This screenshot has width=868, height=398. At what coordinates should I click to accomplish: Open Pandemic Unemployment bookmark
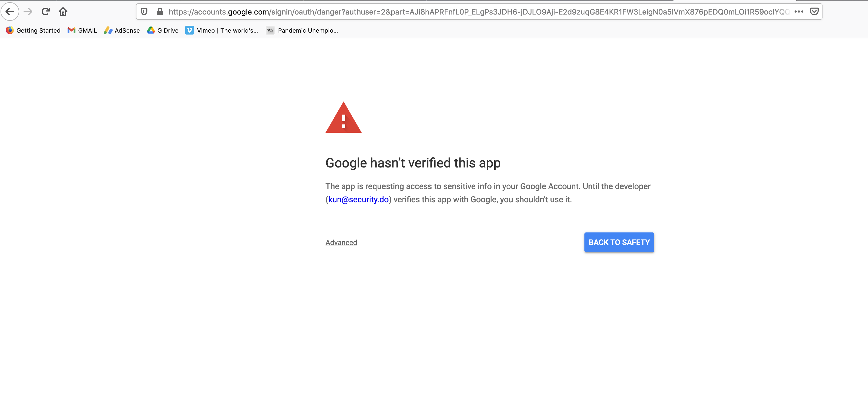[302, 30]
